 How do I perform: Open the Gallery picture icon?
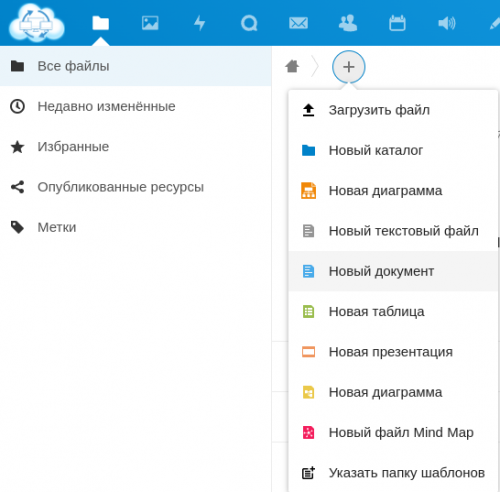[150, 23]
